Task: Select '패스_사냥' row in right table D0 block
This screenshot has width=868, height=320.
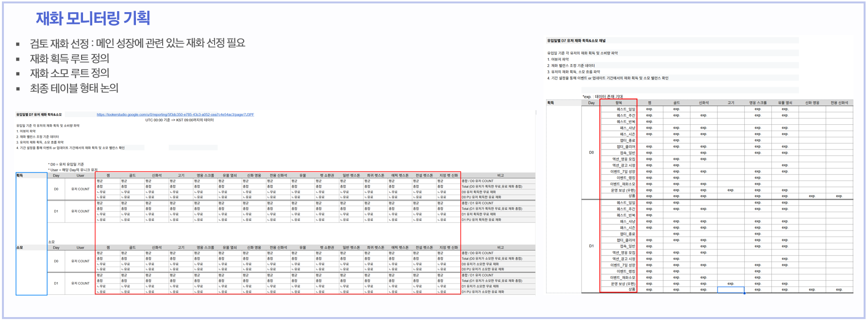Action: pos(618,128)
